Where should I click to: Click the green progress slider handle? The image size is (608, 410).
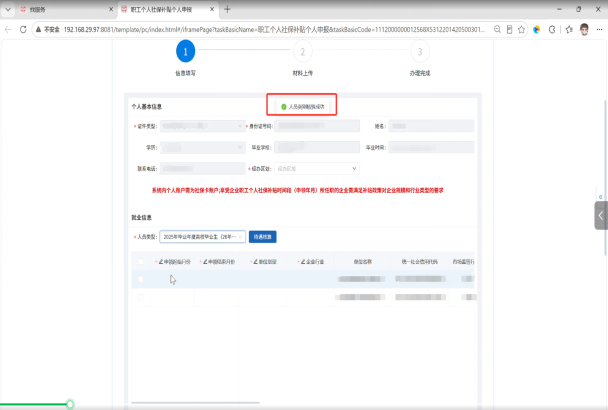(x=70, y=404)
